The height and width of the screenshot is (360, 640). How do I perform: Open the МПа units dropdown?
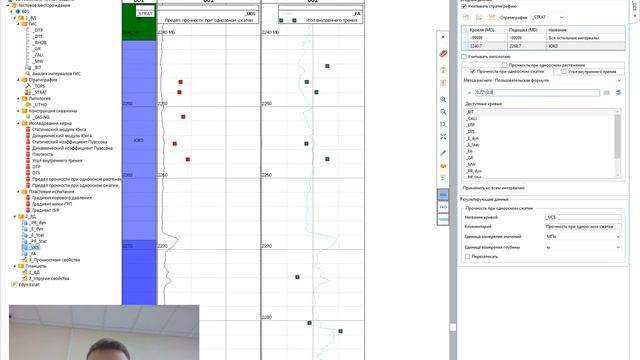pyautogui.click(x=618, y=237)
